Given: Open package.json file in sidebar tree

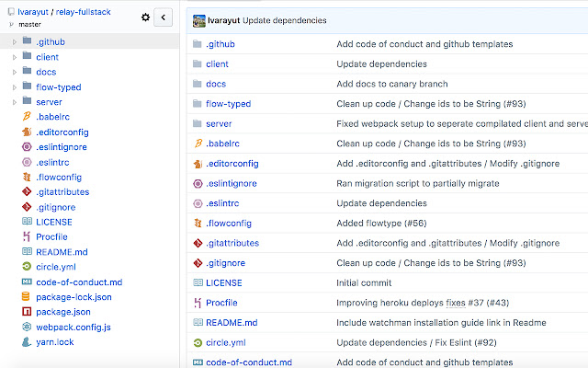Looking at the screenshot, I should coord(63,312).
